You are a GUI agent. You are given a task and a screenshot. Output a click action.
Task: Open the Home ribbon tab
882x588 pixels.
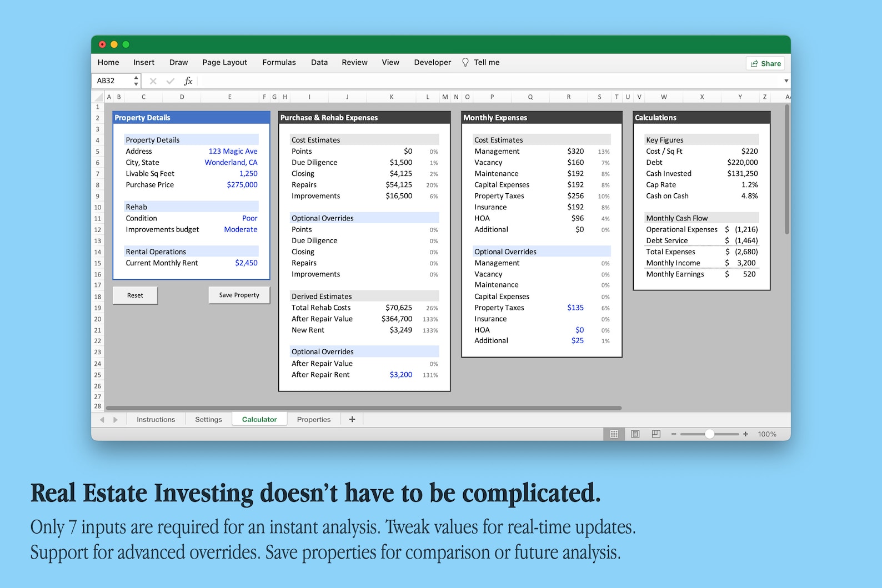point(108,62)
